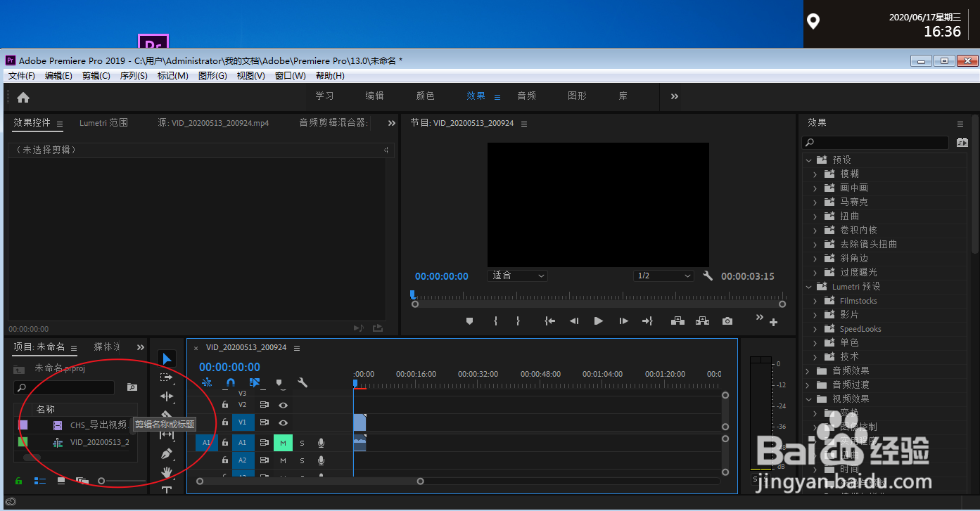
Task: Click the Home icon
Action: pyautogui.click(x=23, y=97)
